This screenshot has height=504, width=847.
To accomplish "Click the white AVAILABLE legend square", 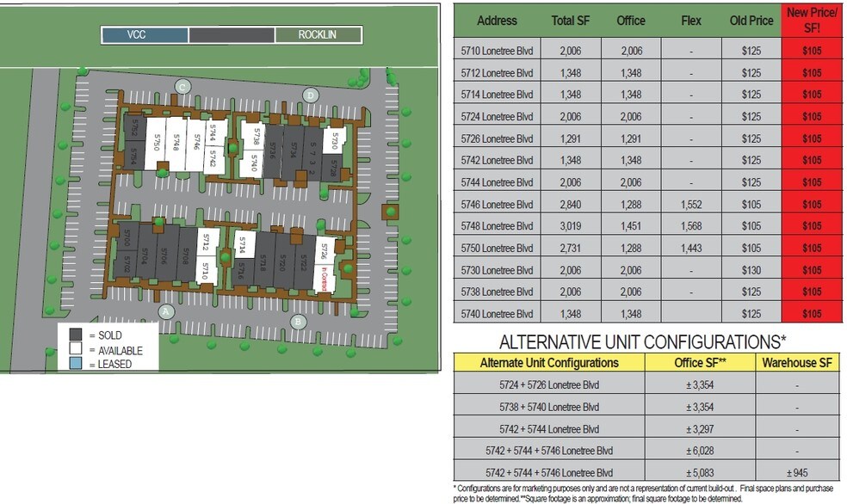I will pyautogui.click(x=76, y=350).
